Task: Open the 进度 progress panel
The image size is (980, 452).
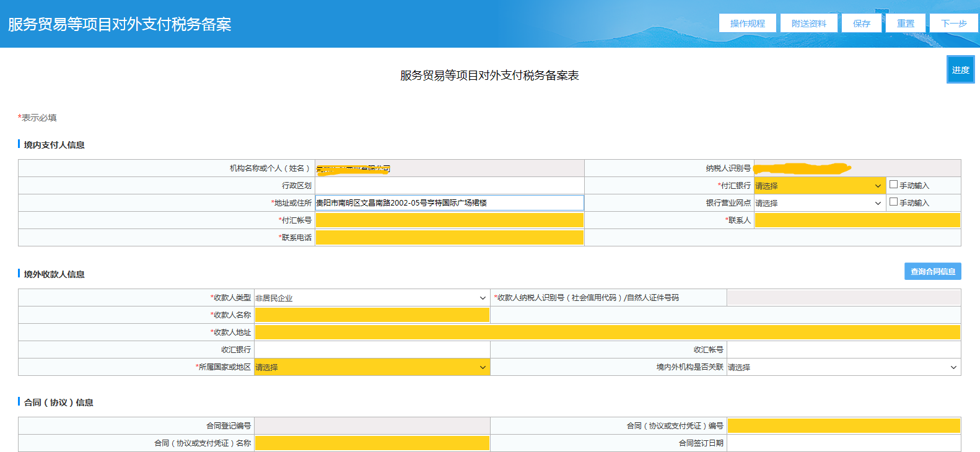Action: click(x=960, y=70)
